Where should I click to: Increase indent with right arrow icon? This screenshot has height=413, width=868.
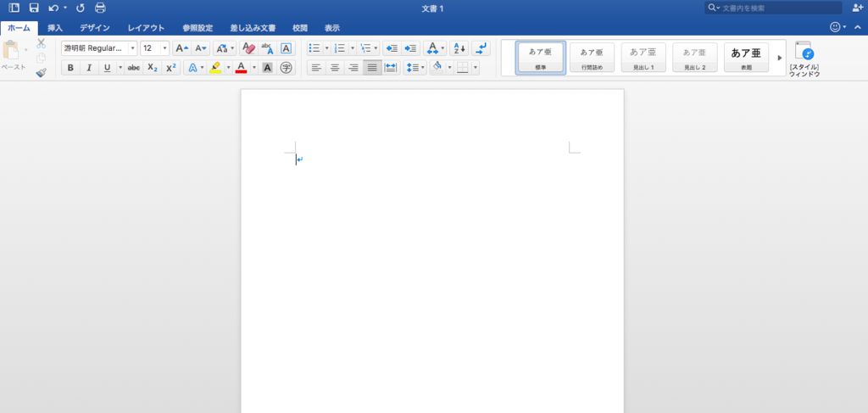tap(410, 48)
